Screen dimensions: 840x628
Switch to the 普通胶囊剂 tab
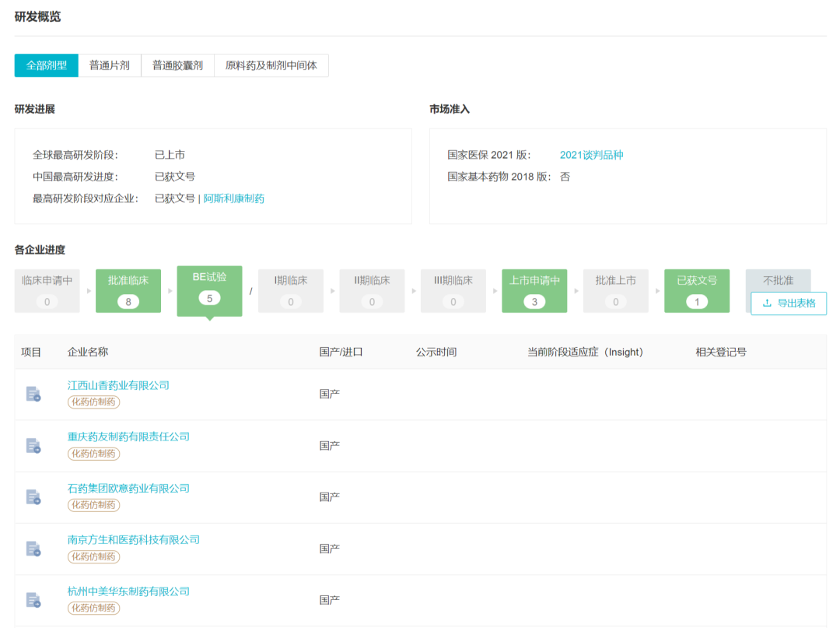177,65
